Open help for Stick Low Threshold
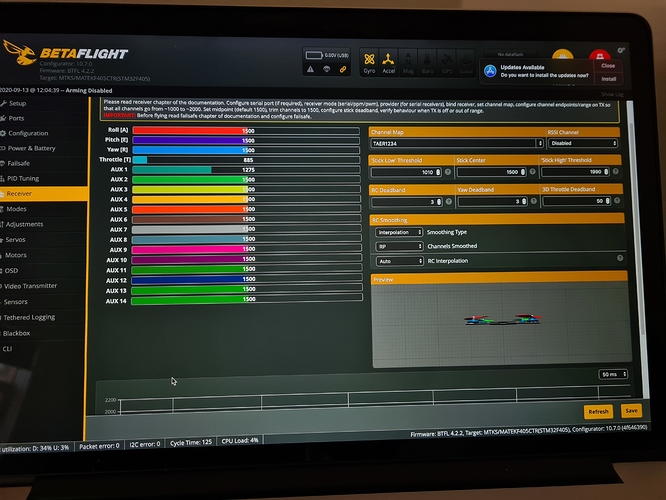Viewport: 666px width, 500px height. 448,172
